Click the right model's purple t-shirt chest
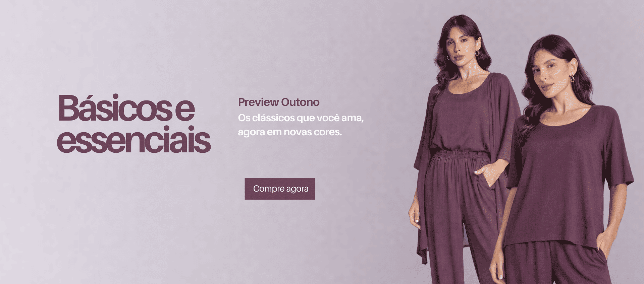Screen dimensions: 644x284 553,147
